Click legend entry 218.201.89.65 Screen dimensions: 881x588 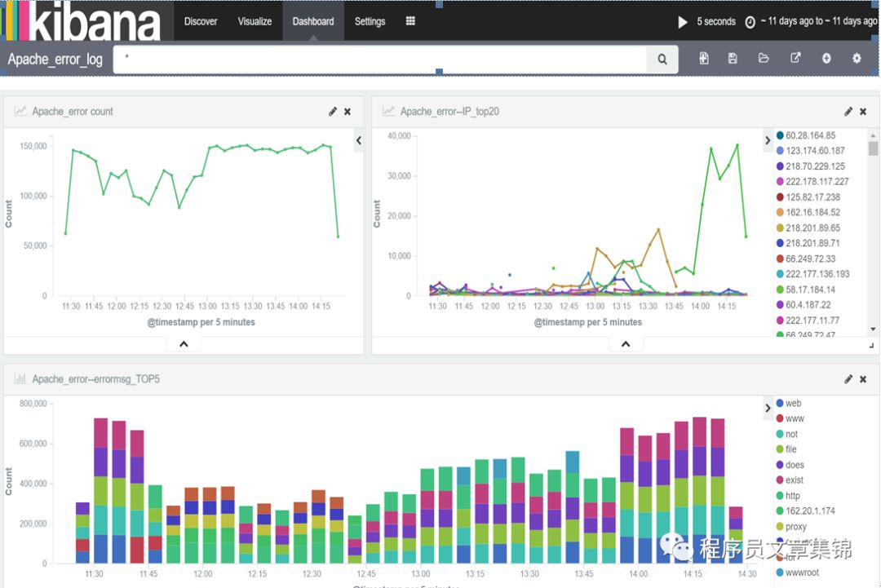click(x=812, y=228)
